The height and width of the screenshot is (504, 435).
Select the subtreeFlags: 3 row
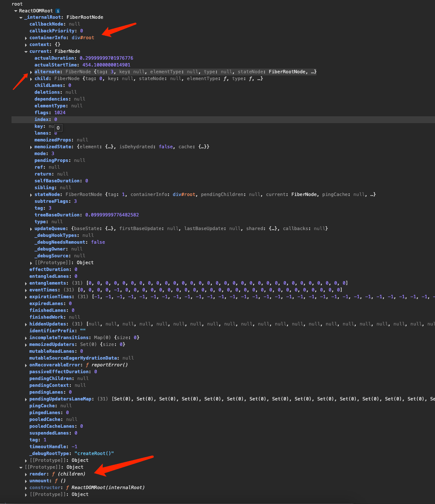pyautogui.click(x=56, y=201)
